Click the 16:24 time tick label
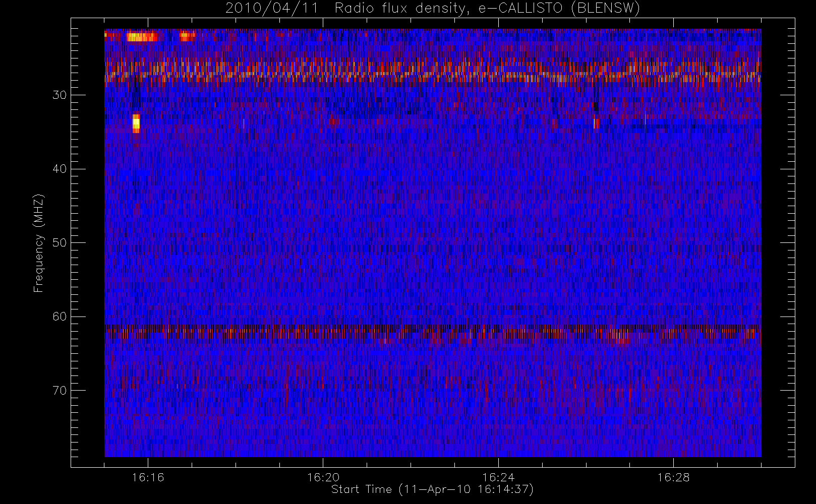 coord(498,477)
